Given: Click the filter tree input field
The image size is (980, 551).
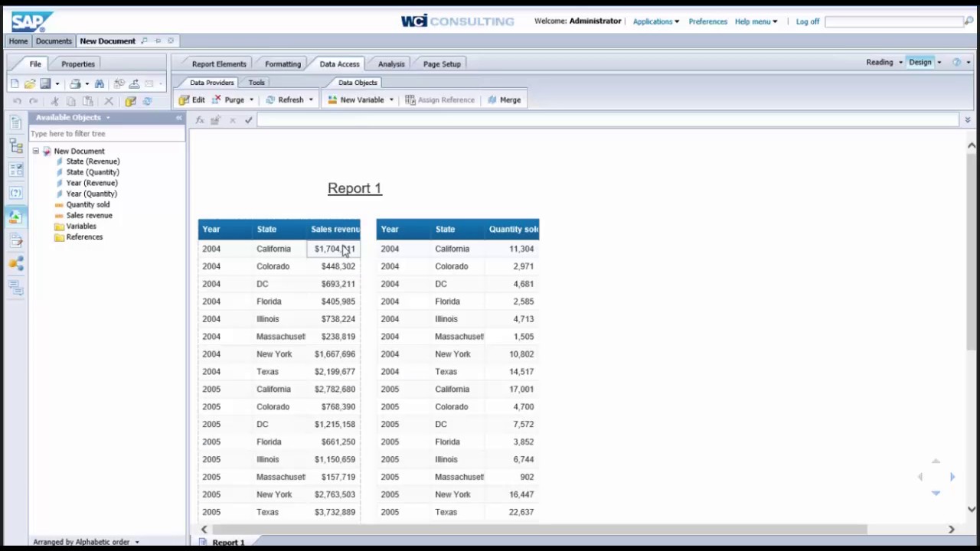Looking at the screenshot, I should pos(106,134).
